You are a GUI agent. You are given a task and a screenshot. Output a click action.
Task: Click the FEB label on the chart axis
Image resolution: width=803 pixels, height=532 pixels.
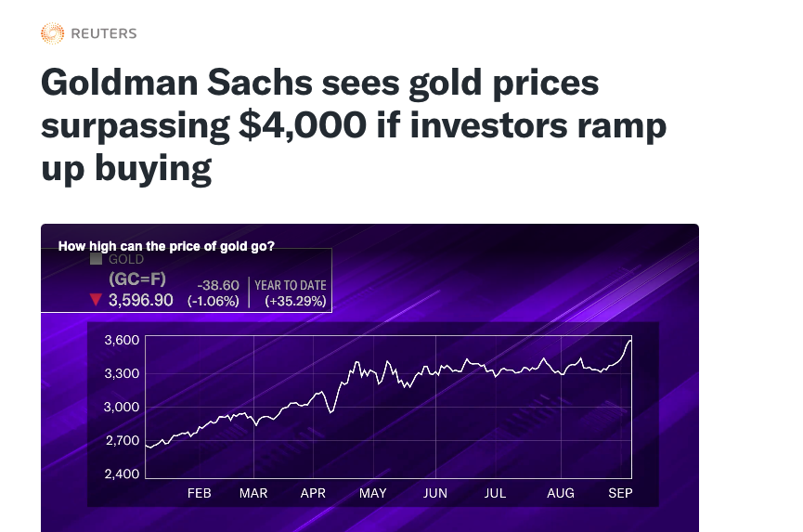pyautogui.click(x=200, y=493)
